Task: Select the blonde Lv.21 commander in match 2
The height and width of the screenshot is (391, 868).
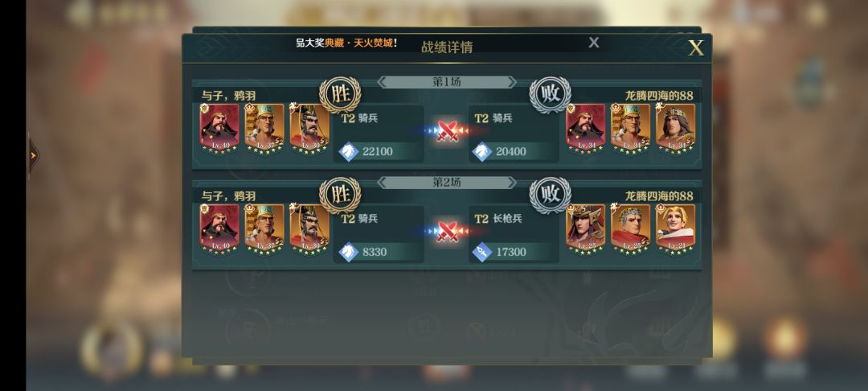Action: tap(675, 228)
